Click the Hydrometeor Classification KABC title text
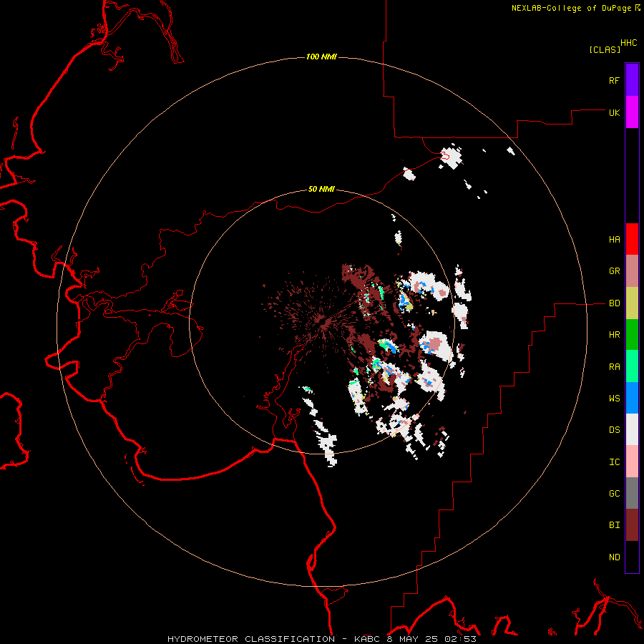This screenshot has height=644, width=644. click(321, 639)
